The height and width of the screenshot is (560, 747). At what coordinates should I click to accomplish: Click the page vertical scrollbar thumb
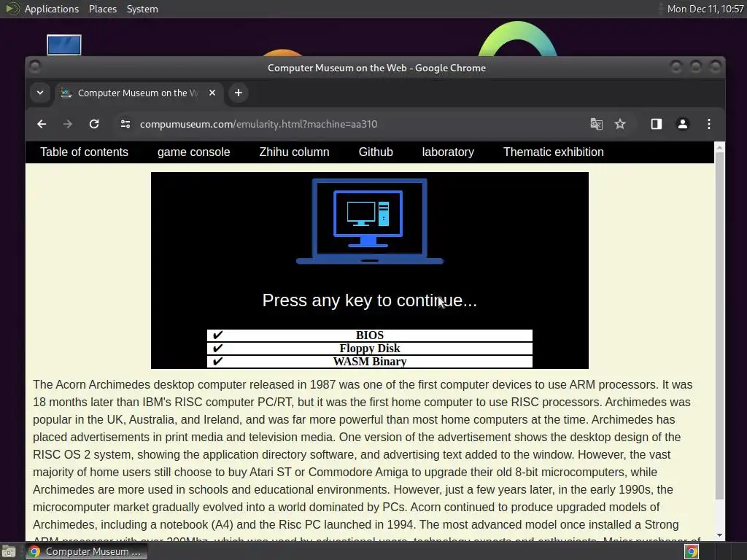click(x=719, y=326)
